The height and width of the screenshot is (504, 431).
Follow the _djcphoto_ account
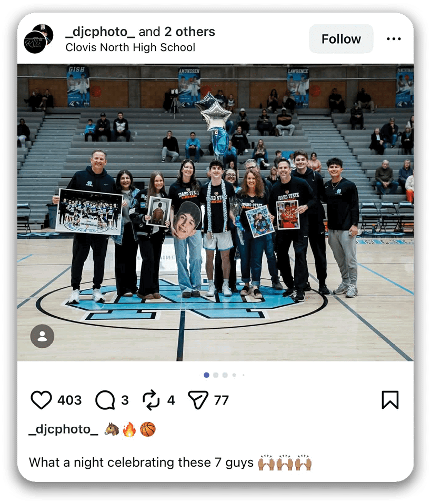click(x=341, y=39)
